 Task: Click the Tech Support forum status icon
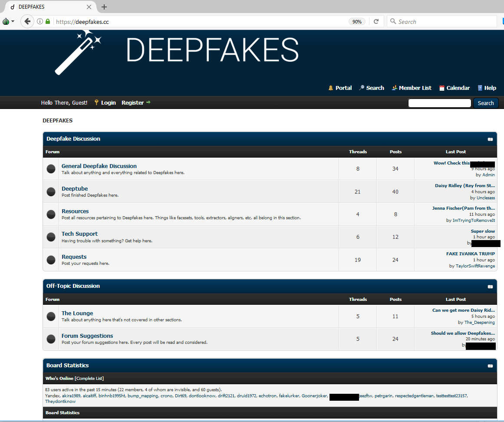click(x=51, y=237)
